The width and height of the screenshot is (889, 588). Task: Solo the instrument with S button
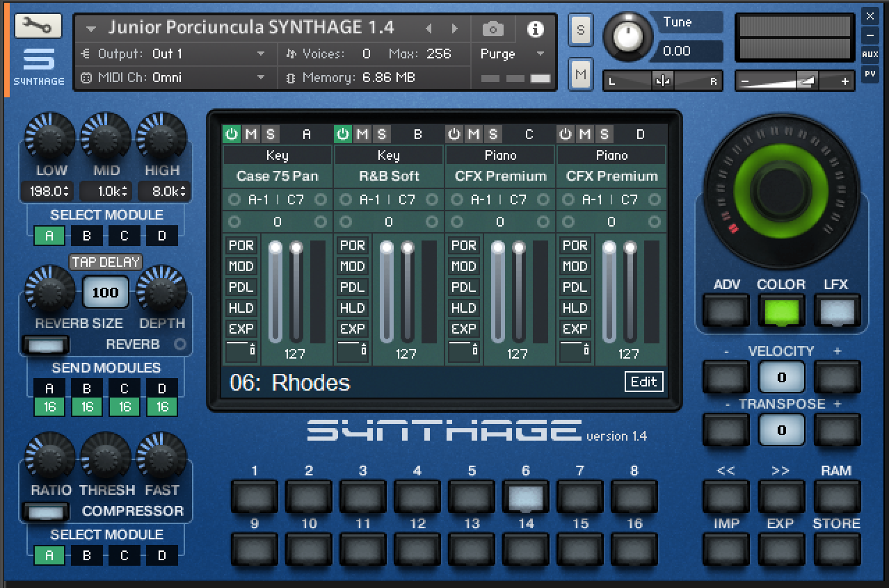point(581,31)
